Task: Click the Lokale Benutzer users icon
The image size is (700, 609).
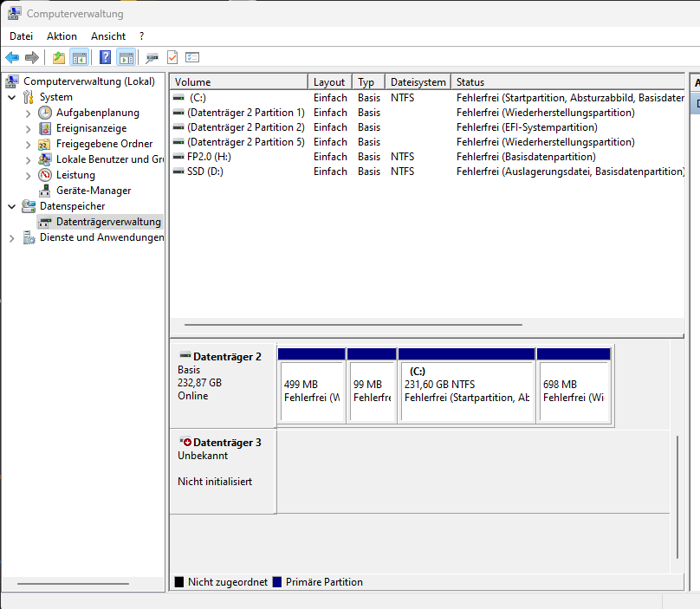Action: pos(45,159)
